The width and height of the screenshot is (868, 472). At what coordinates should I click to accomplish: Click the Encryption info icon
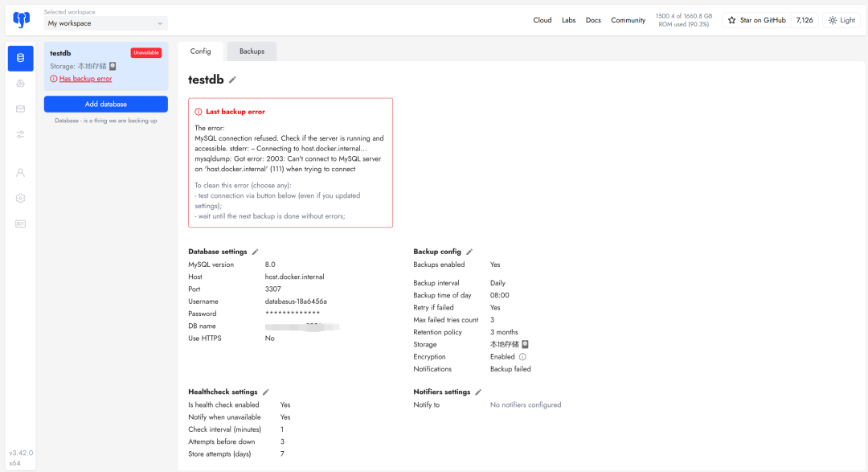point(522,357)
